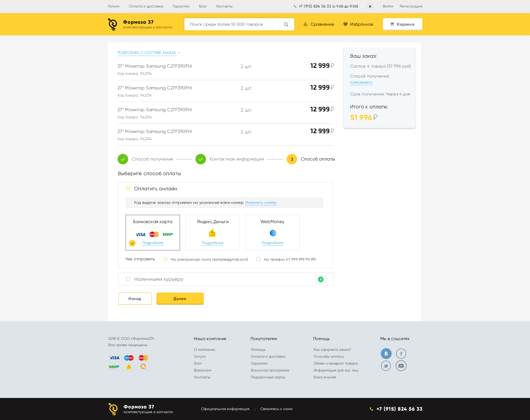
Task: Select Оплатить онлайн radio button
Action: pyautogui.click(x=128, y=189)
